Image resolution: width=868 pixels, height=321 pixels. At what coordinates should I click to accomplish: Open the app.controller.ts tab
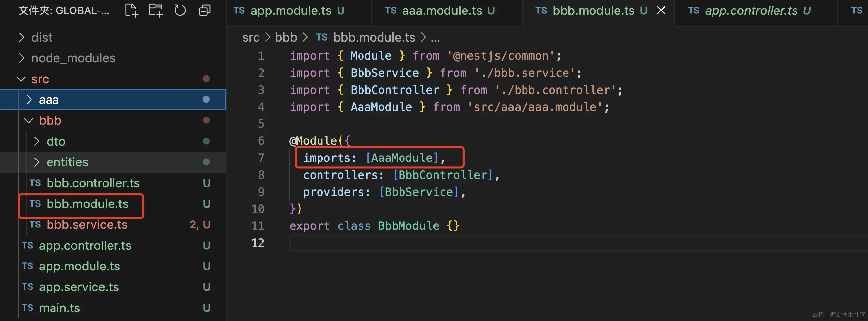tap(751, 11)
